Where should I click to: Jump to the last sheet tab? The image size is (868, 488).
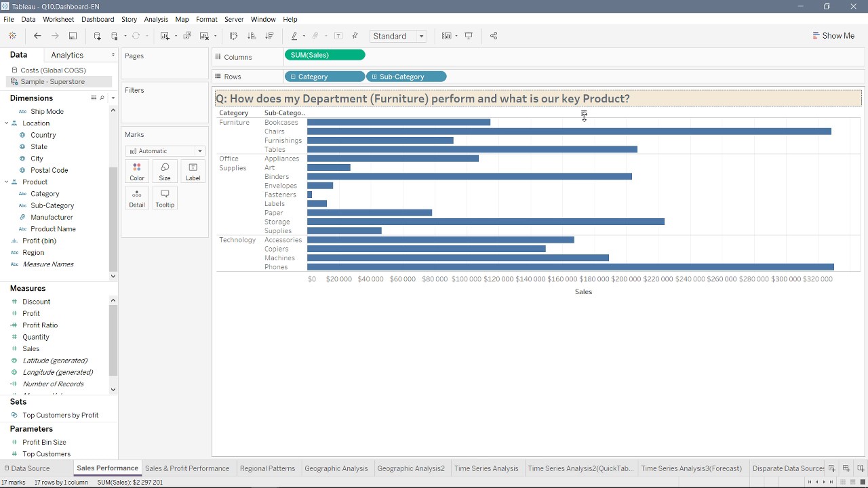831,482
